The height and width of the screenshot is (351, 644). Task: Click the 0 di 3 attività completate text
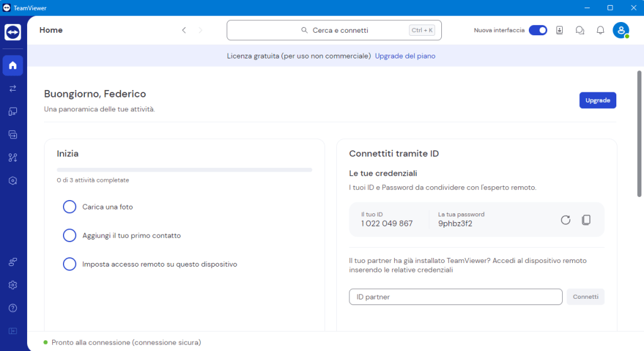(93, 181)
